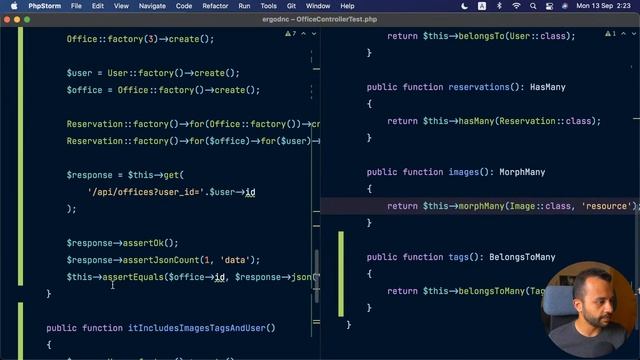Click the $response = $this->get( line
The image size is (640, 360).
(125, 175)
